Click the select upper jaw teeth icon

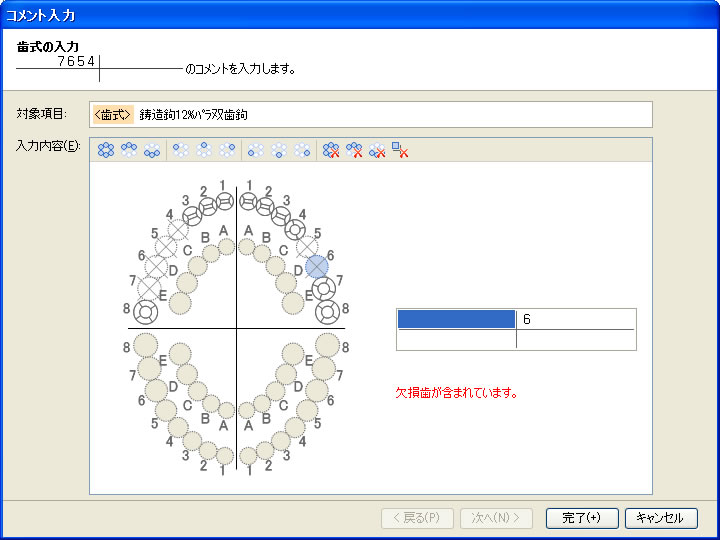pos(129,150)
